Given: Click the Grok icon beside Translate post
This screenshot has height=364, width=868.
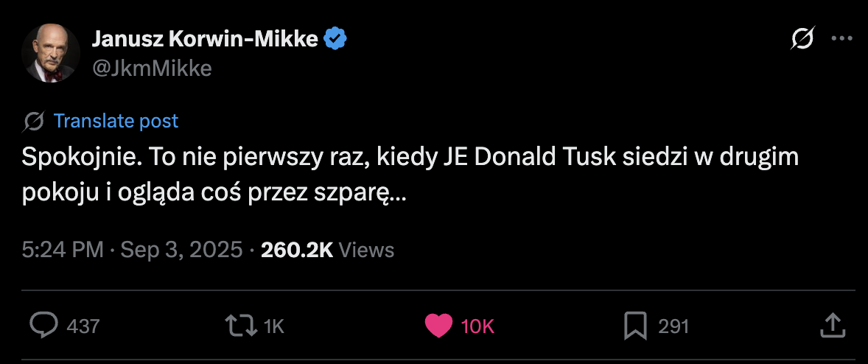Looking at the screenshot, I should coord(35,121).
